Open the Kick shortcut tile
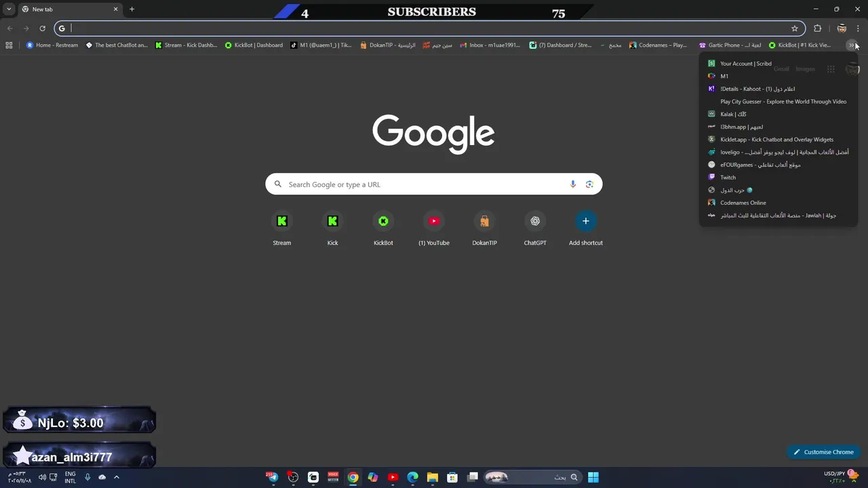 [x=332, y=229]
